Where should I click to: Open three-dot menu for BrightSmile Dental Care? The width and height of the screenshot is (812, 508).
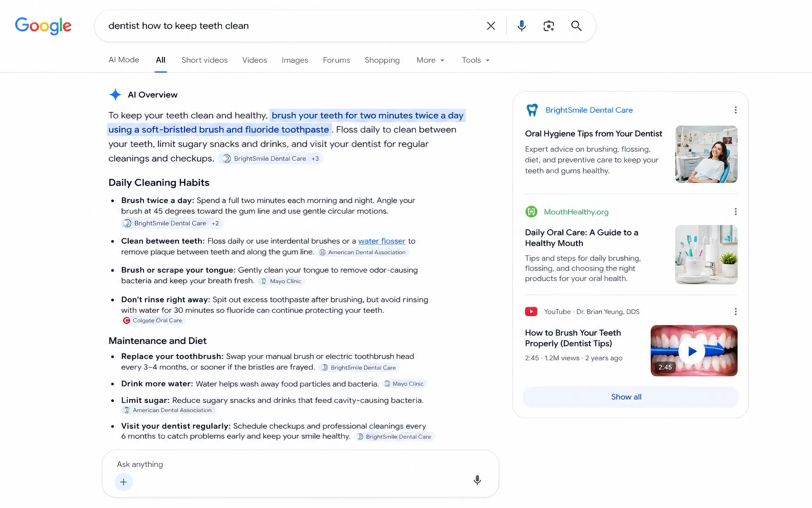point(736,110)
